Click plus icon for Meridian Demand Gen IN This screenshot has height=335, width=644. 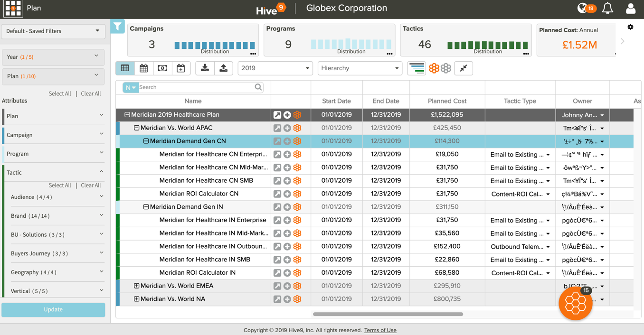click(287, 207)
